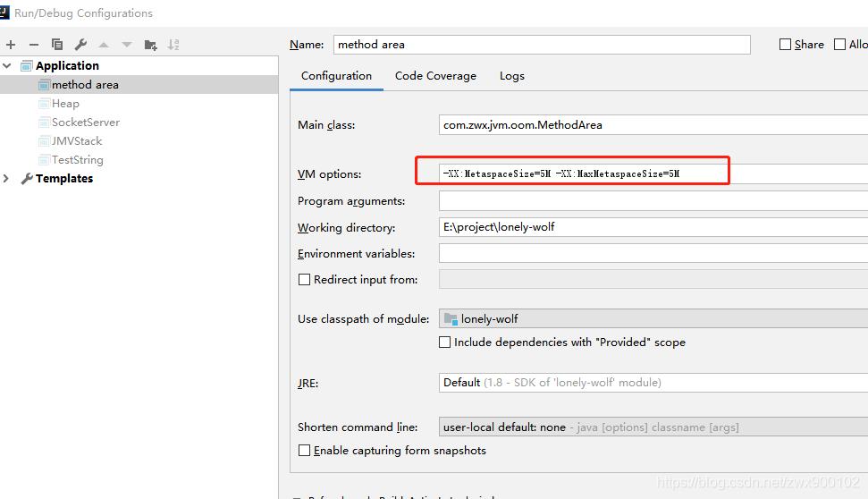Click the Move Into New Folder icon
This screenshot has width=868, height=499.
(150, 45)
